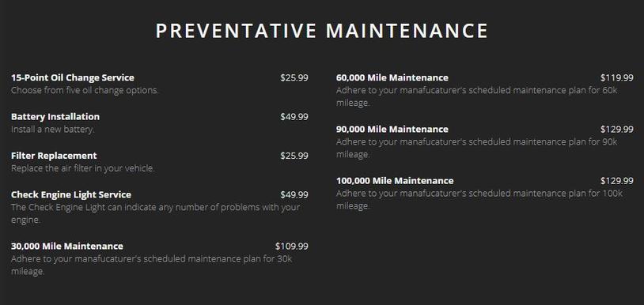644x305 pixels.
Task: Open Check Engine Light Service item
Action: pyautogui.click(x=71, y=194)
